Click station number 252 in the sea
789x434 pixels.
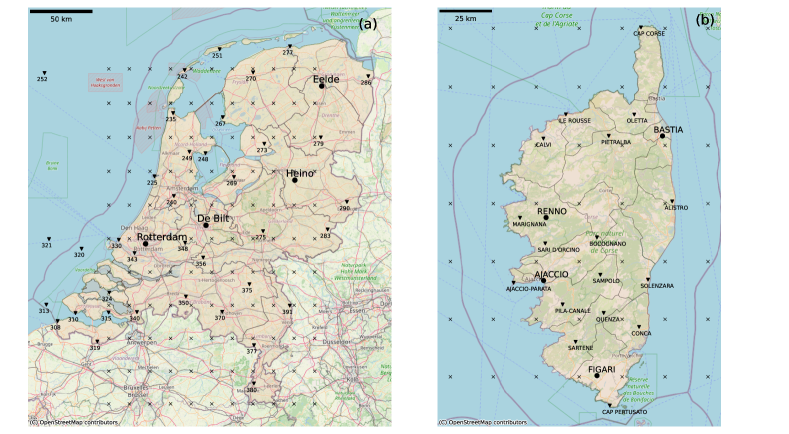42,80
